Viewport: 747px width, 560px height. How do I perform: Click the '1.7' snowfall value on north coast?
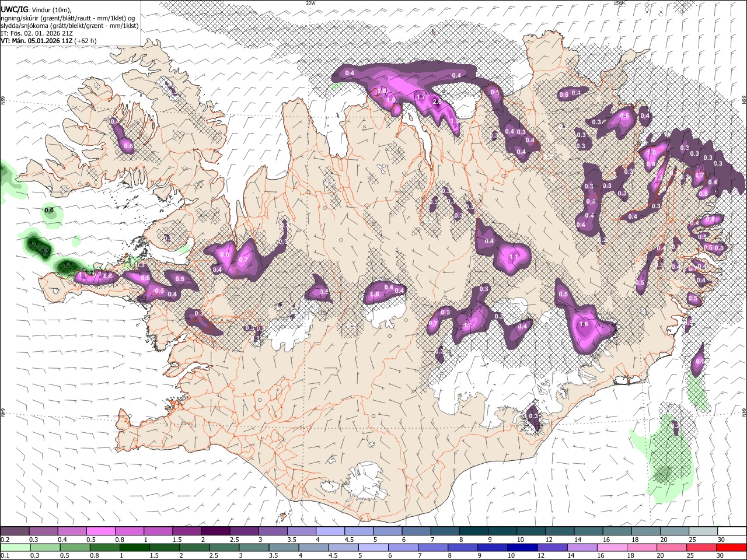(421, 97)
